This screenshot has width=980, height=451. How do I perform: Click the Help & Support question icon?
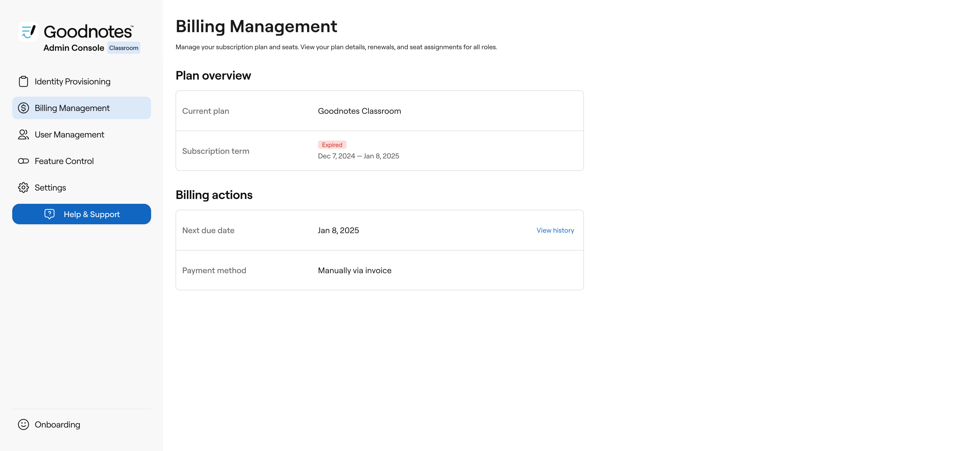[50, 214]
